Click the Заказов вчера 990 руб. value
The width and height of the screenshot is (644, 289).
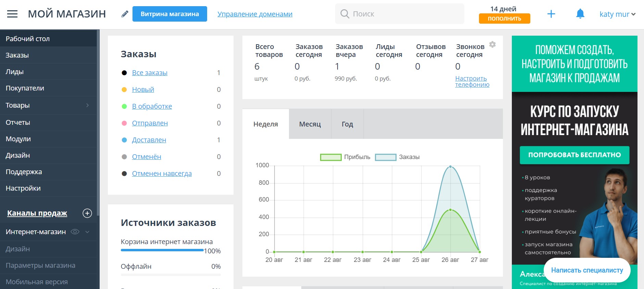pyautogui.click(x=346, y=79)
